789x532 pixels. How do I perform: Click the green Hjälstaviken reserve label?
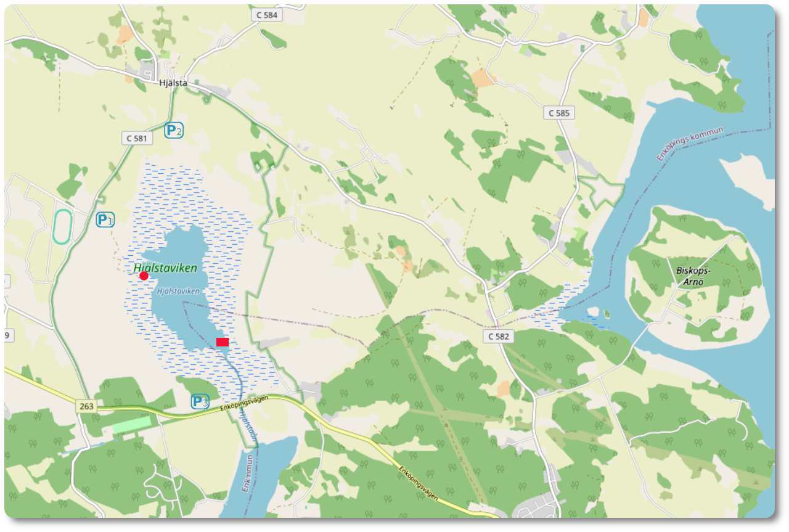pyautogui.click(x=165, y=268)
